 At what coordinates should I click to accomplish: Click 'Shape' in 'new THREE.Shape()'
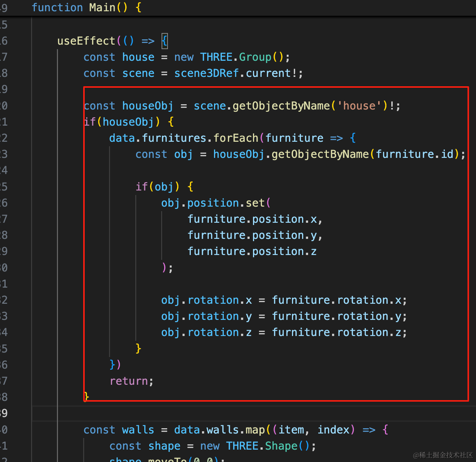[x=281, y=446]
